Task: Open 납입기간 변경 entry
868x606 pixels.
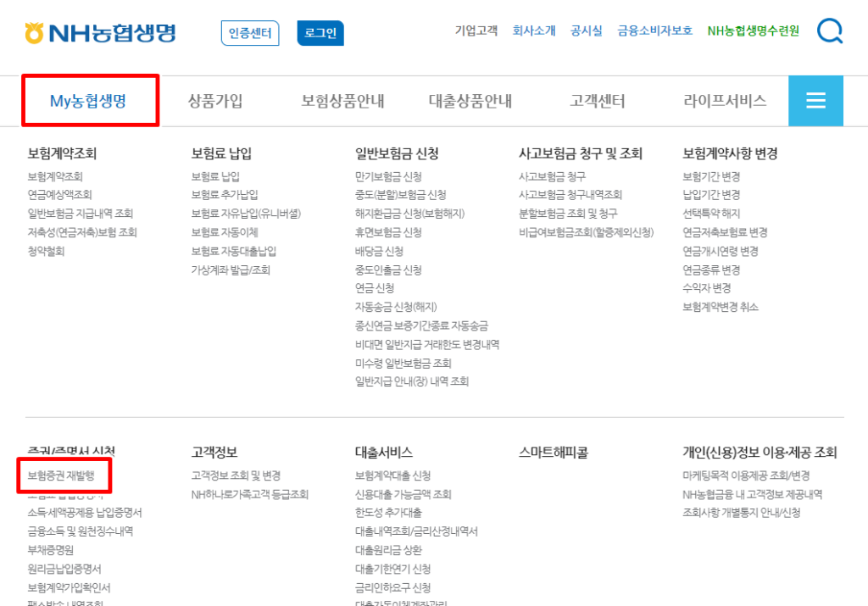Action: pos(711,195)
